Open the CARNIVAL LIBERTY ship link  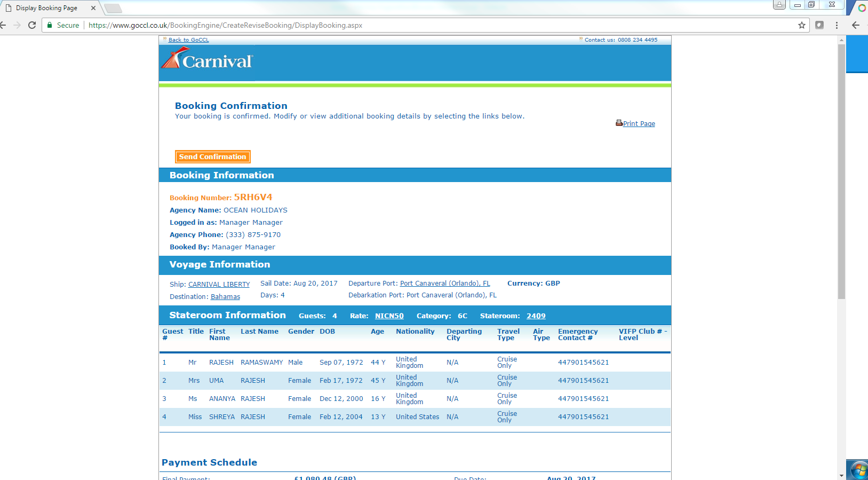(x=219, y=285)
